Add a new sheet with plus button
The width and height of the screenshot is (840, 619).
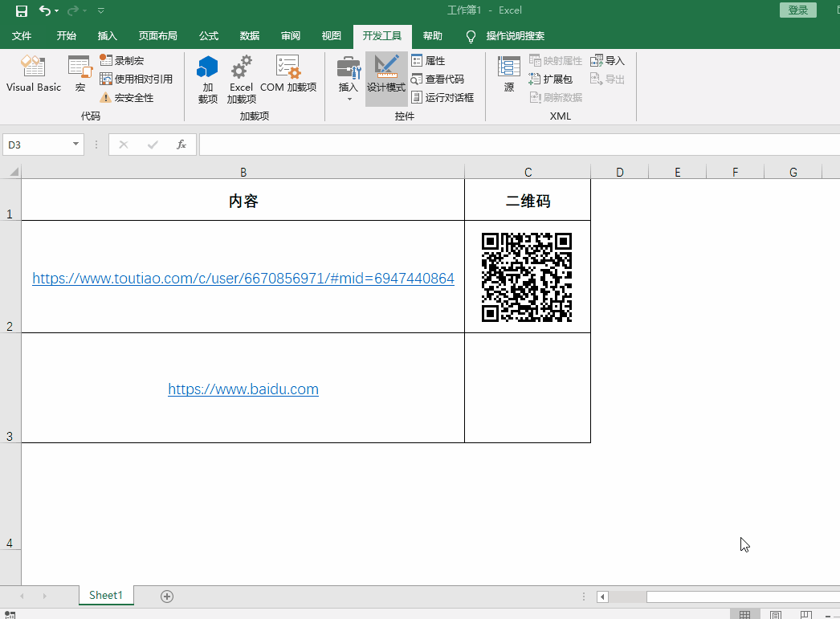point(167,597)
